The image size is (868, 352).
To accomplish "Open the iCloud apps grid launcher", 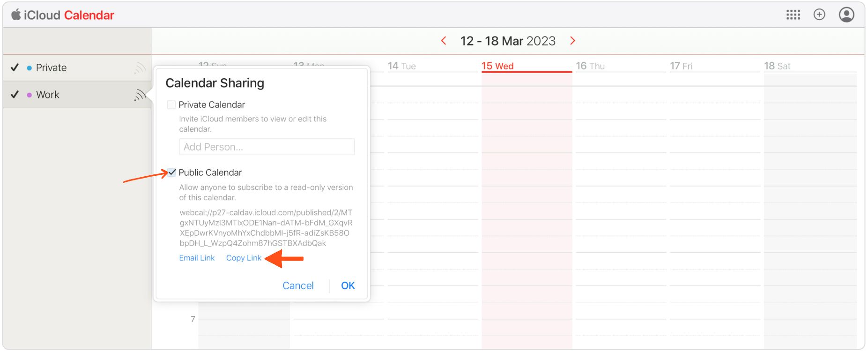I will coord(793,15).
